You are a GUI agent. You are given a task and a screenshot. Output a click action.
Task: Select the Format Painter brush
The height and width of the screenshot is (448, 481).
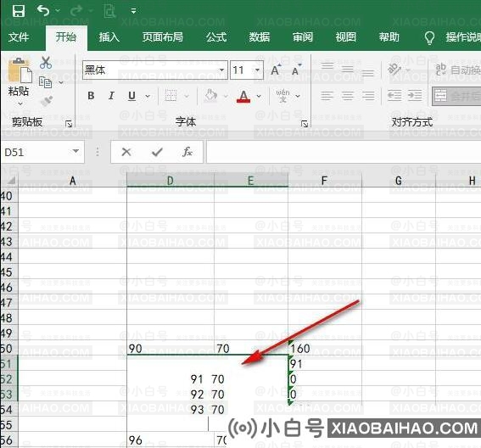pos(47,101)
